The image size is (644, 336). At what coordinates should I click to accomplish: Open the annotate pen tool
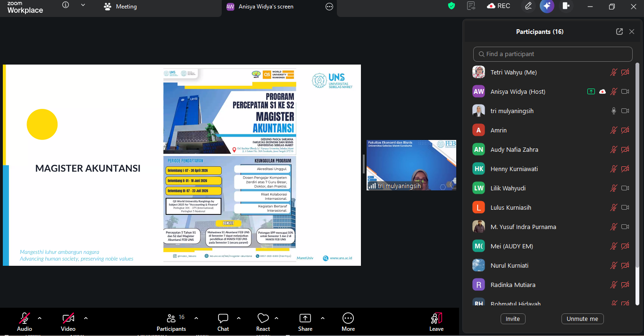click(x=528, y=6)
